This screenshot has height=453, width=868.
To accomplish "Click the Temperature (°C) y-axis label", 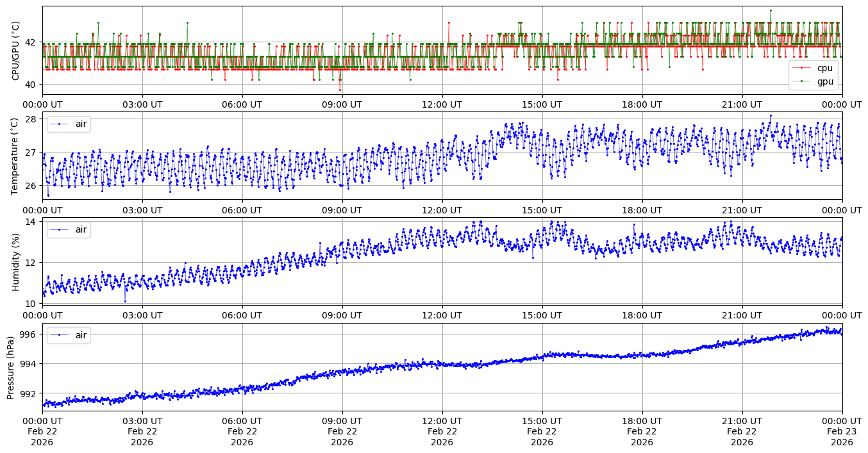I will pyautogui.click(x=16, y=156).
